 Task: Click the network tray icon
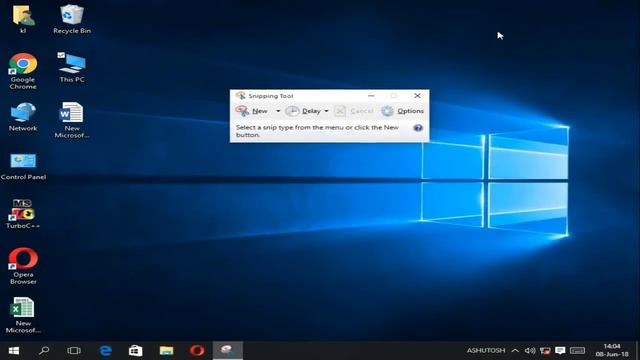(x=545, y=351)
